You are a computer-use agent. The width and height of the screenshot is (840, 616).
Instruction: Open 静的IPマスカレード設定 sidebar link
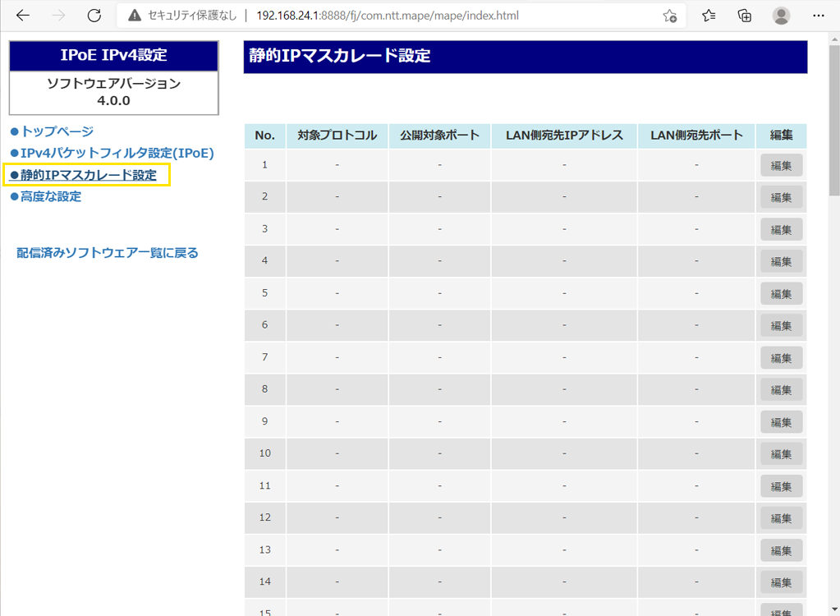[89, 175]
